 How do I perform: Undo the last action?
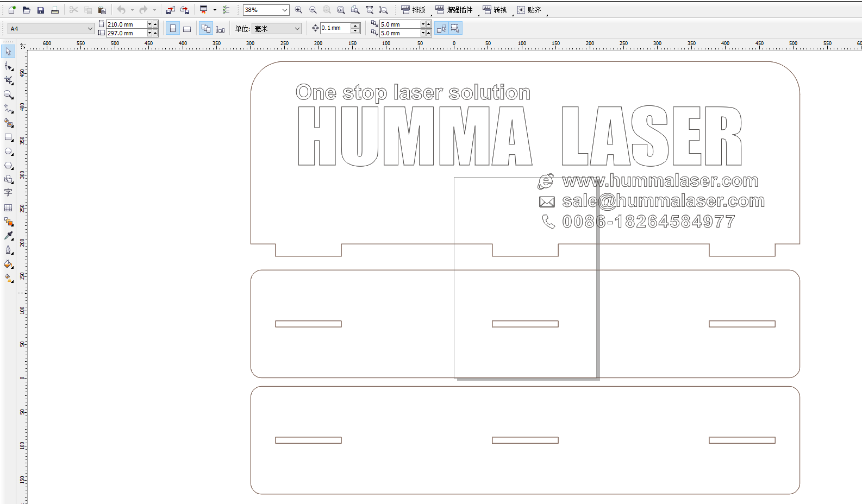pyautogui.click(x=121, y=10)
